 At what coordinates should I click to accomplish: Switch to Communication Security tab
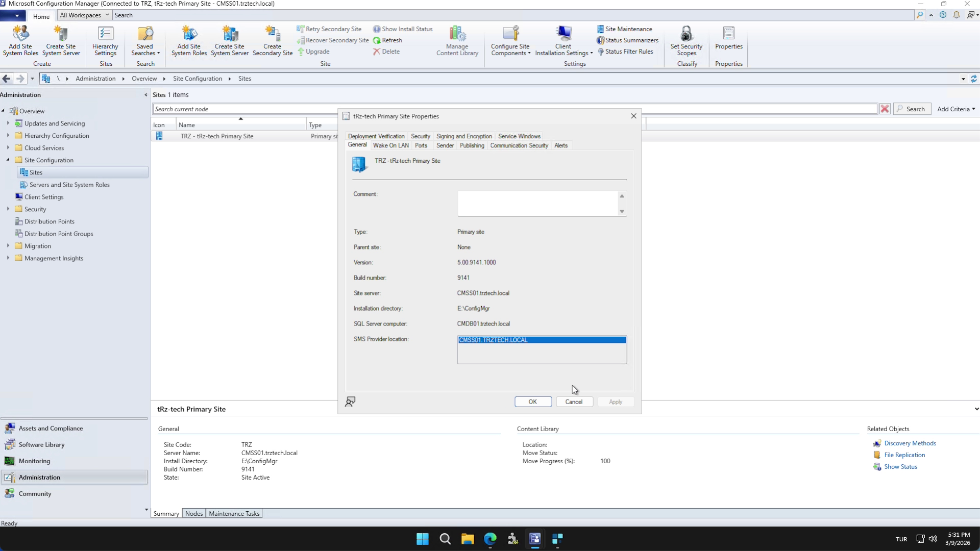[x=519, y=145]
